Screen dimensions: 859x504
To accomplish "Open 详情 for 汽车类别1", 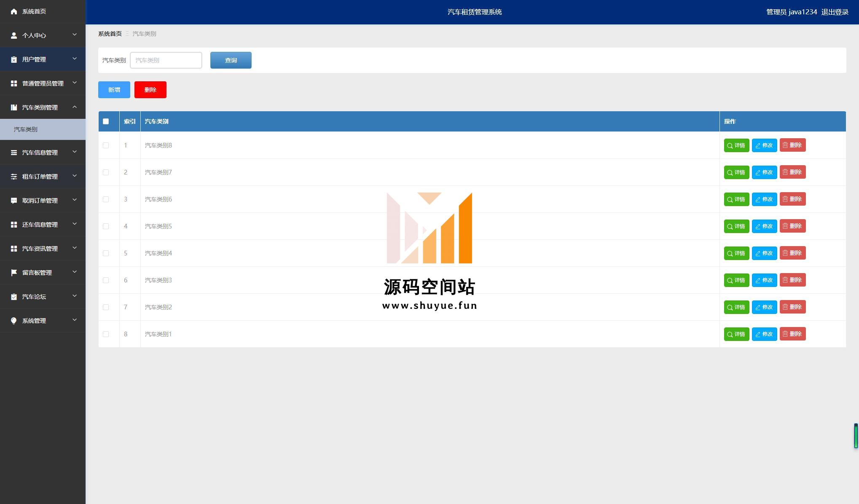I will pyautogui.click(x=736, y=334).
